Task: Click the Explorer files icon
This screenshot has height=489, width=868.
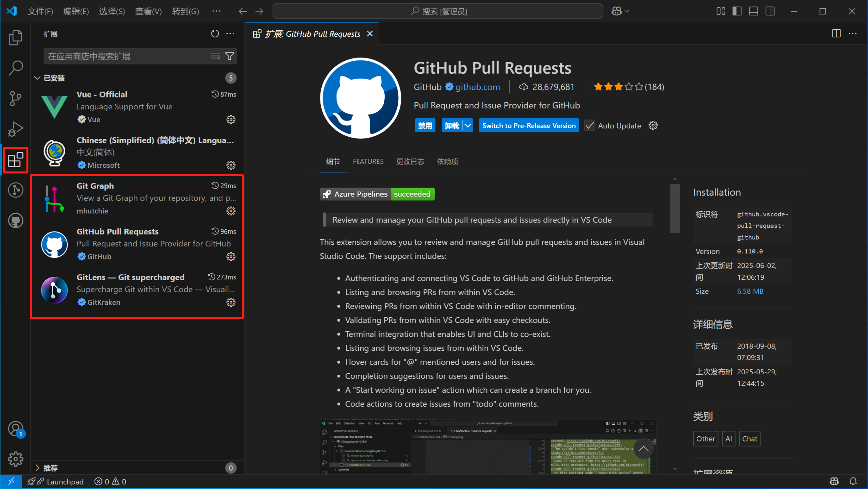Action: pos(15,37)
